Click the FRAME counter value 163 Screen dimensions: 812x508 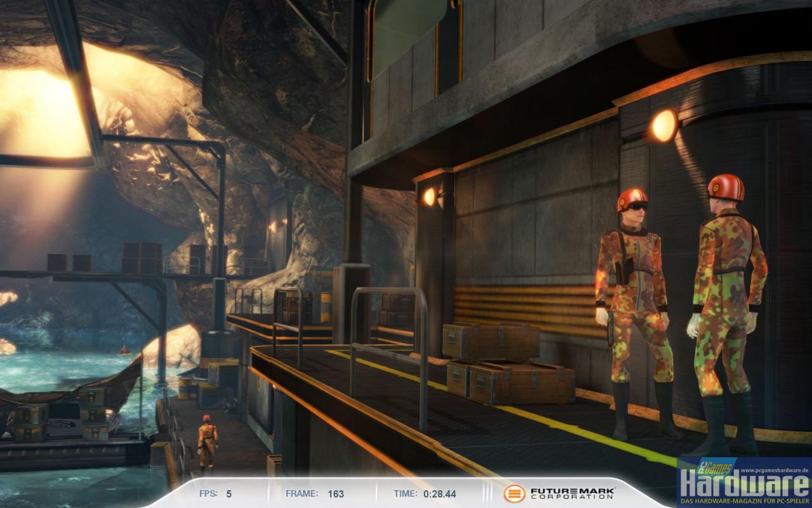[x=336, y=493]
